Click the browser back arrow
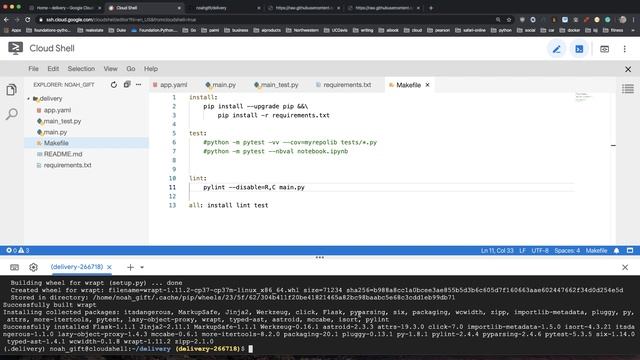This screenshot has height=360, width=640. tap(6, 19)
